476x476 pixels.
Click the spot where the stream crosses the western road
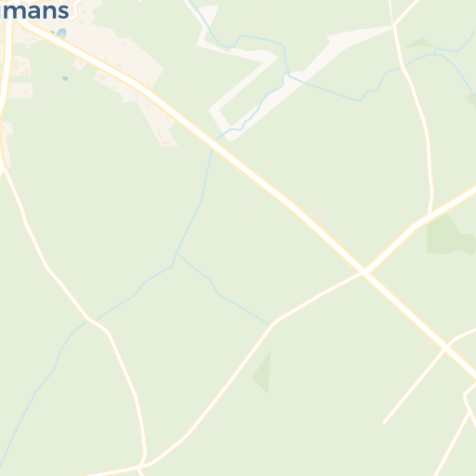(90, 320)
